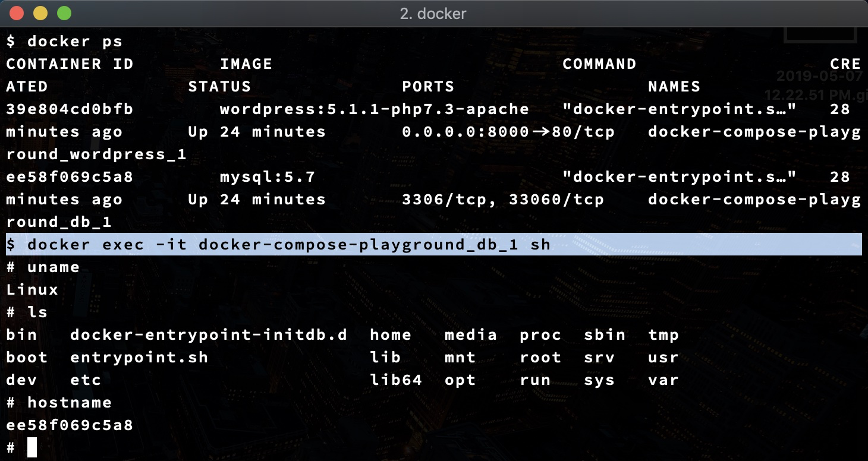Click the "opt" directory entry
The width and height of the screenshot is (868, 461).
click(460, 381)
